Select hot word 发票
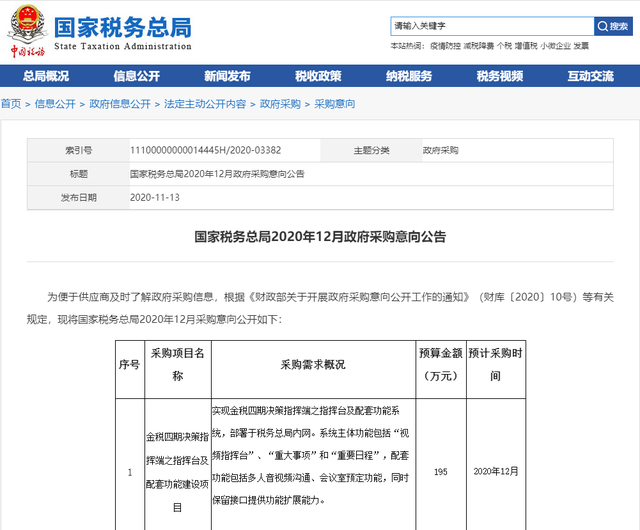The image size is (640, 530). click(x=581, y=46)
